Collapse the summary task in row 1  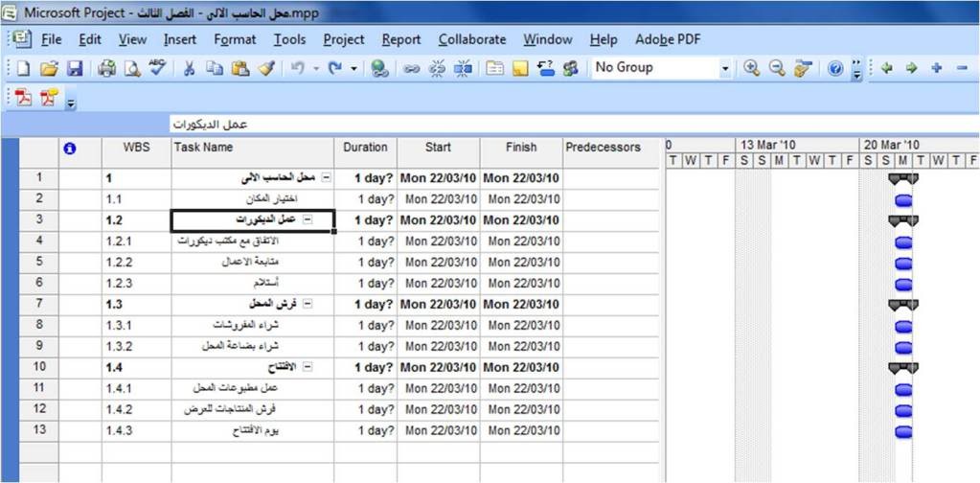tap(326, 178)
